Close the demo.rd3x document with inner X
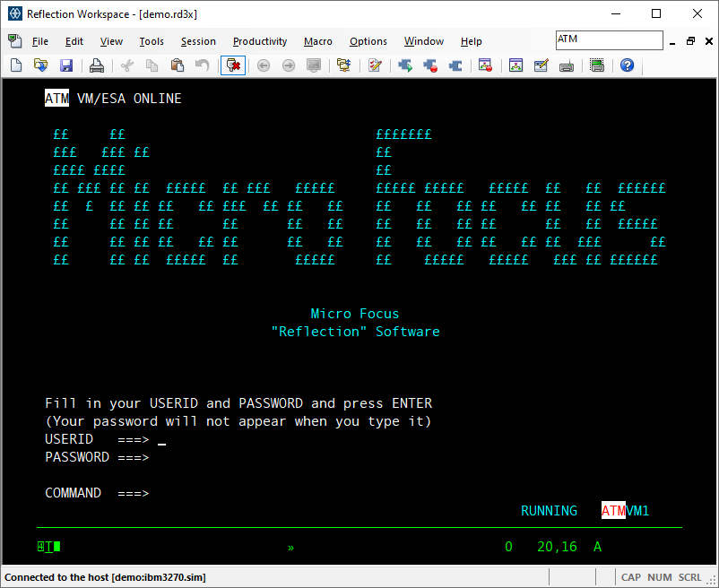Viewport: 719px width, 588px height. click(709, 41)
